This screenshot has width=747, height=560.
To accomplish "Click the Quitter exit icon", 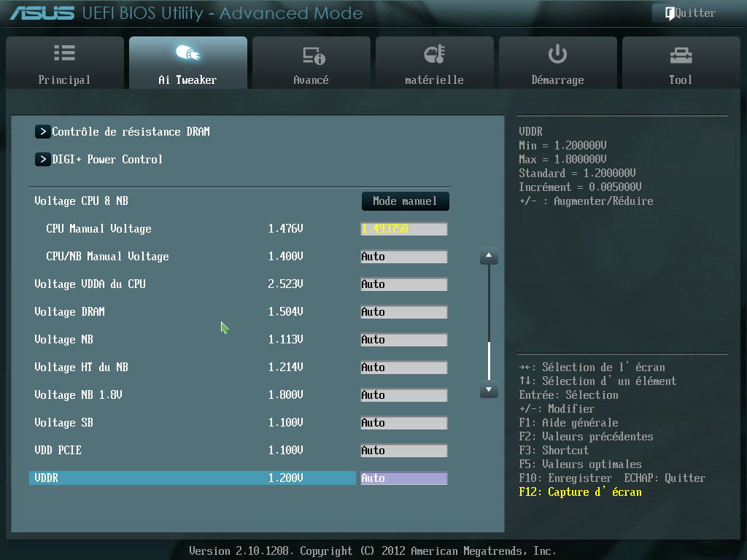I will (x=670, y=13).
